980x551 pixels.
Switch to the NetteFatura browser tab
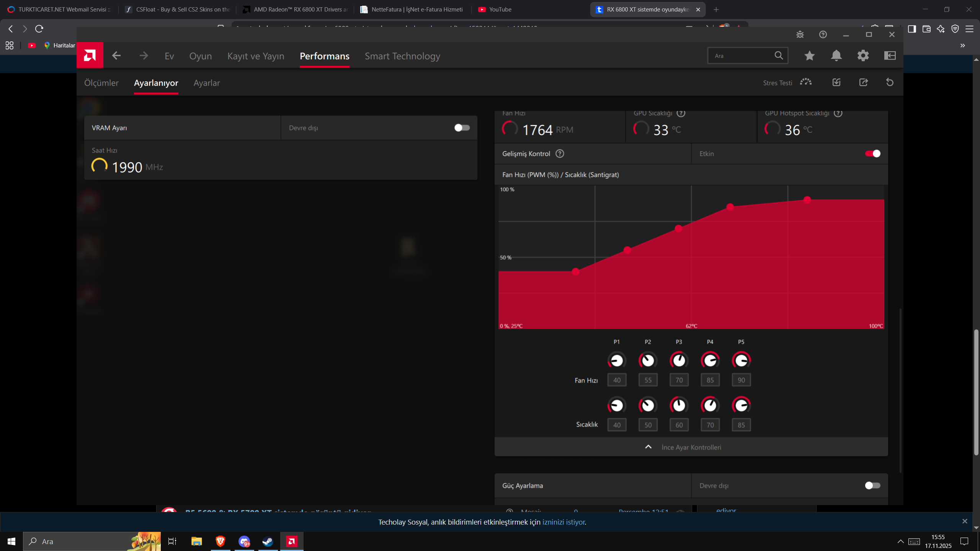coord(412,10)
